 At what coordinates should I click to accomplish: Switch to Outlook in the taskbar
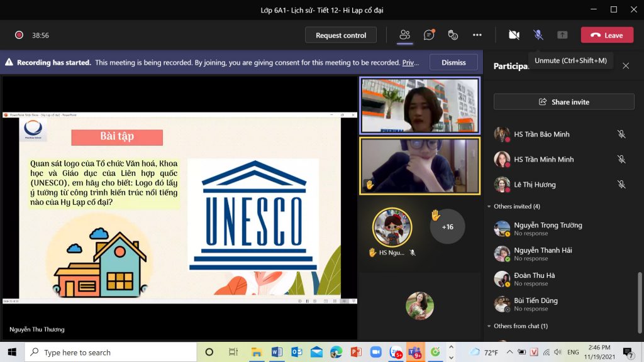click(x=297, y=352)
